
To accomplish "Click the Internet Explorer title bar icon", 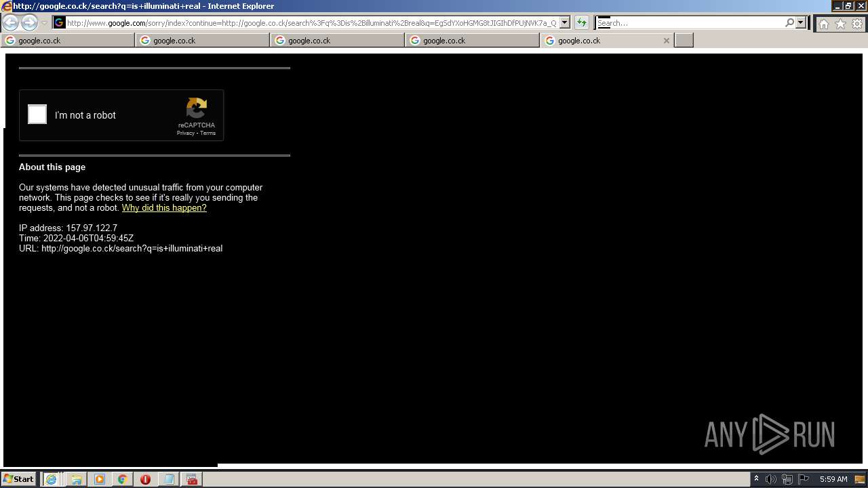I will pyautogui.click(x=7, y=6).
